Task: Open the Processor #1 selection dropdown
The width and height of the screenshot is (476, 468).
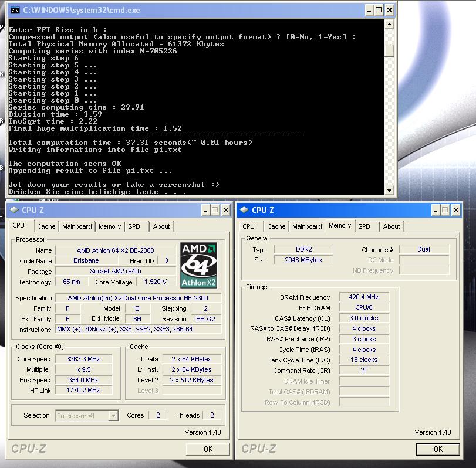Action: (113, 416)
